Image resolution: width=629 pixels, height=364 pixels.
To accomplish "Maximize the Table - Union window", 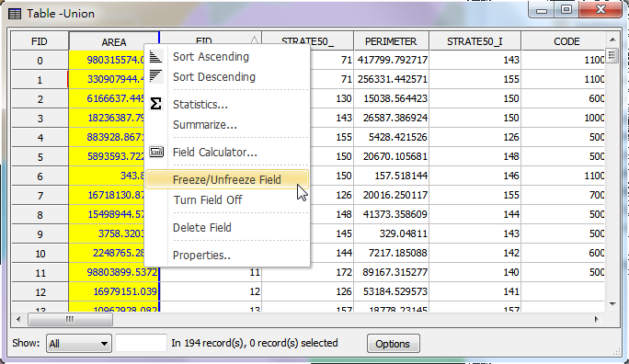I will (x=566, y=9).
